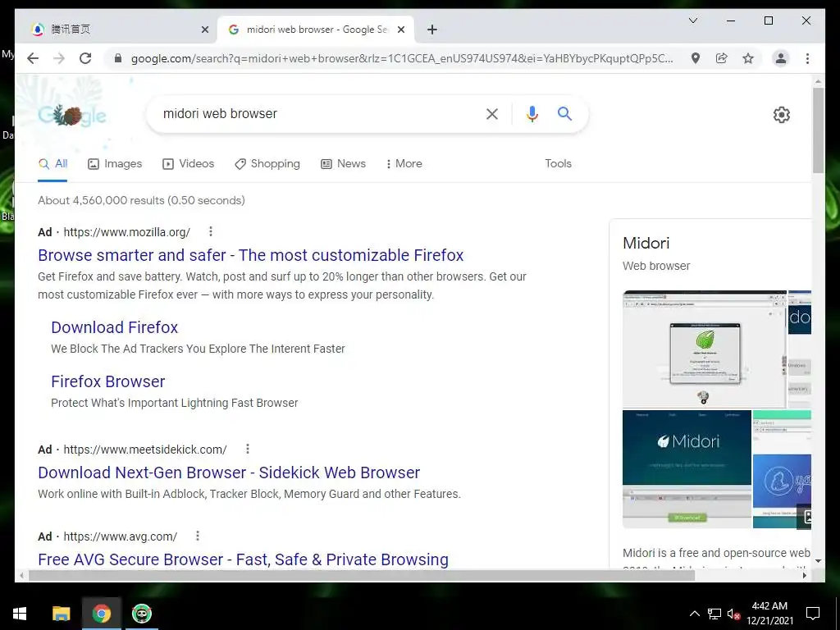Open options dots next to meetsidekick.com ad
This screenshot has width=840, height=630.
point(248,449)
